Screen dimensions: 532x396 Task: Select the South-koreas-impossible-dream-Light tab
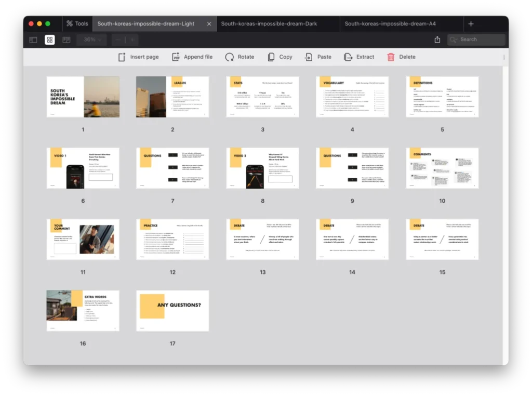click(x=146, y=24)
